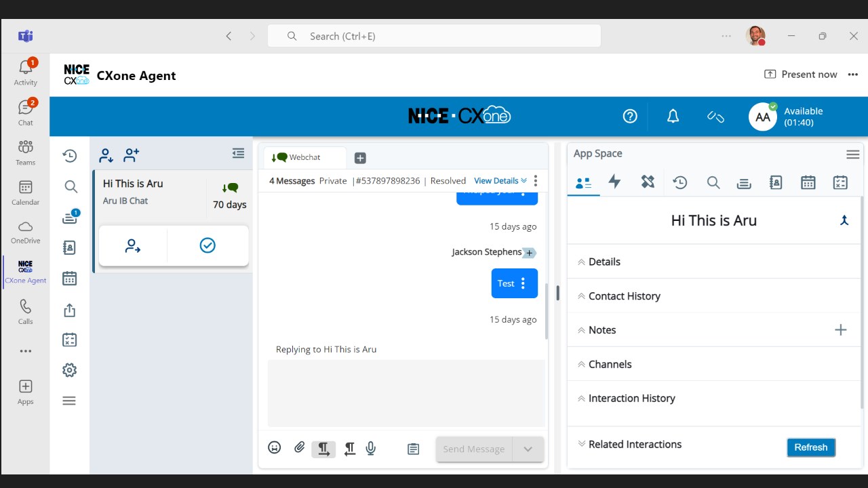Screen dimensions: 868x488
Task: Open launch share icon in left nav
Action: coord(69,310)
